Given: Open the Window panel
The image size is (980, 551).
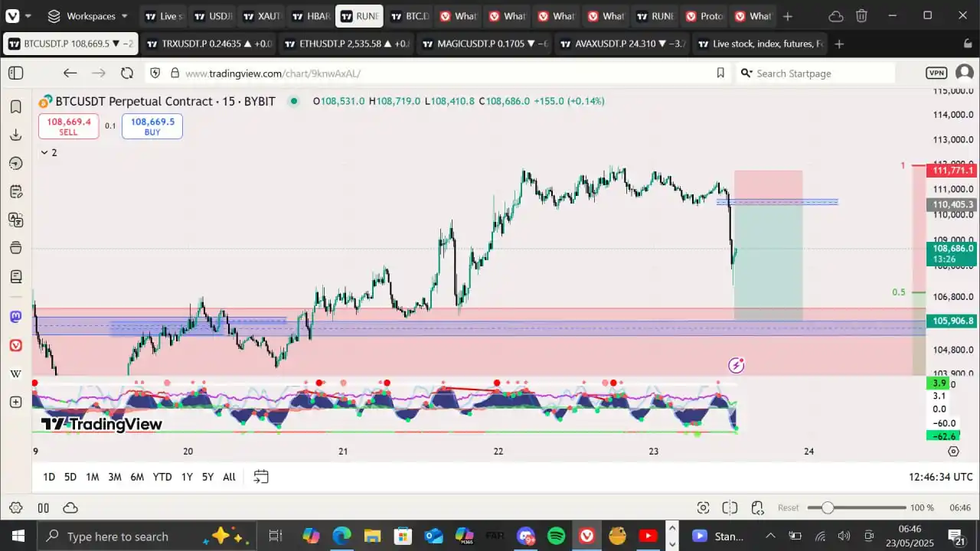Looking at the screenshot, I should click(15, 248).
